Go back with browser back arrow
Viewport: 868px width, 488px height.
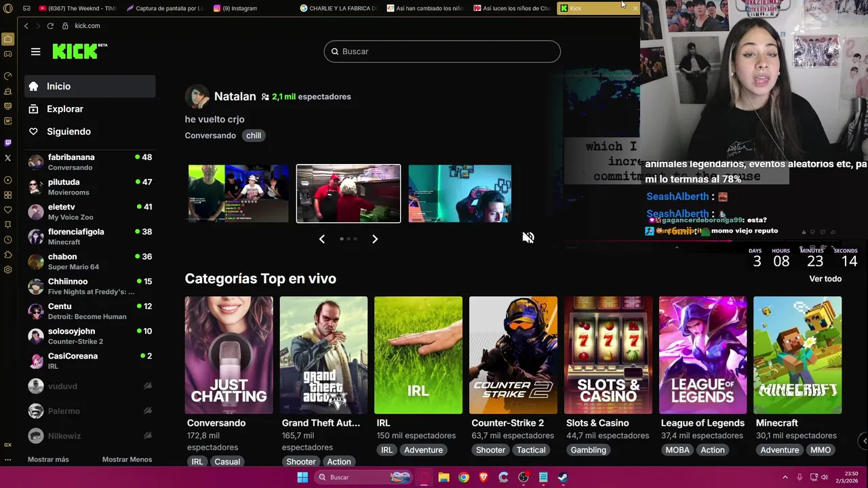coord(26,26)
